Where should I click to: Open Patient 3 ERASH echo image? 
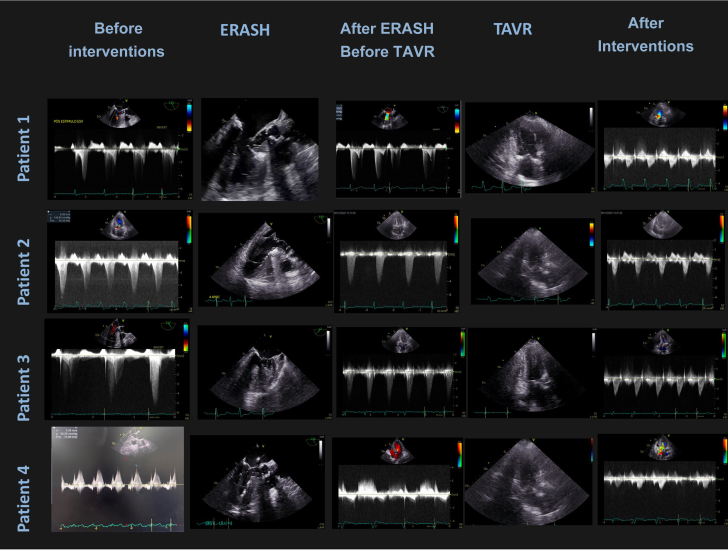tap(265, 372)
